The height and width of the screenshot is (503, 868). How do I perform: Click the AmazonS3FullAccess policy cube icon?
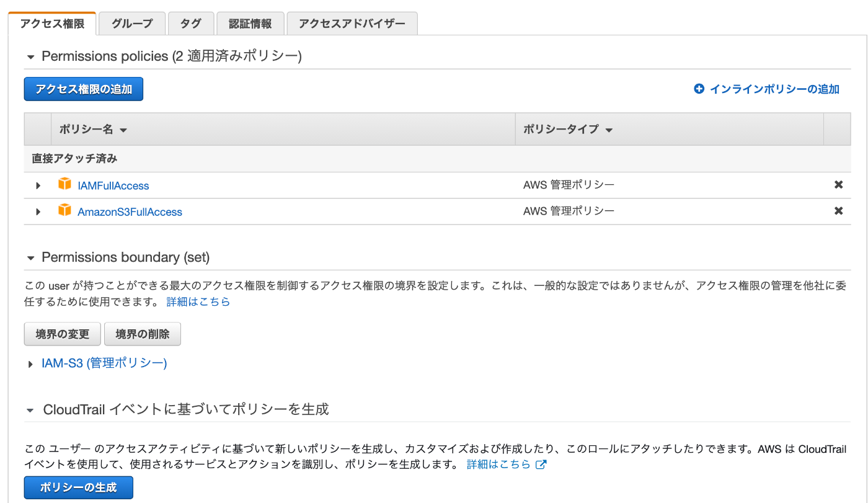(x=64, y=210)
